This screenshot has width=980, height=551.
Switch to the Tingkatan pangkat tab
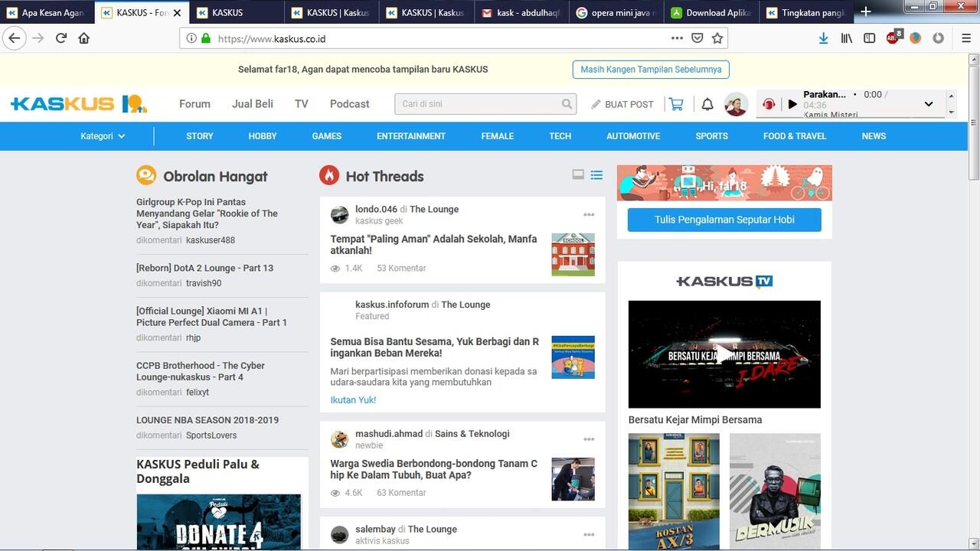[x=806, y=12]
